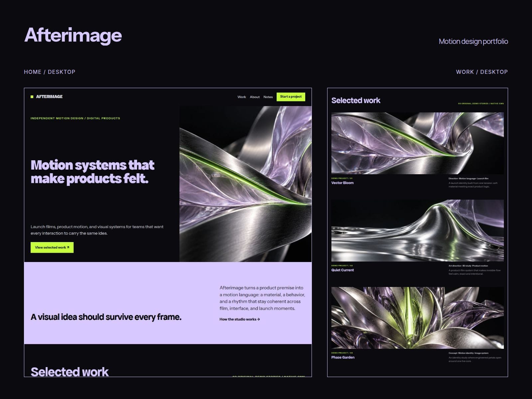Click the green square Afterimage logo mark
This screenshot has height=399, width=532.
coord(32,97)
